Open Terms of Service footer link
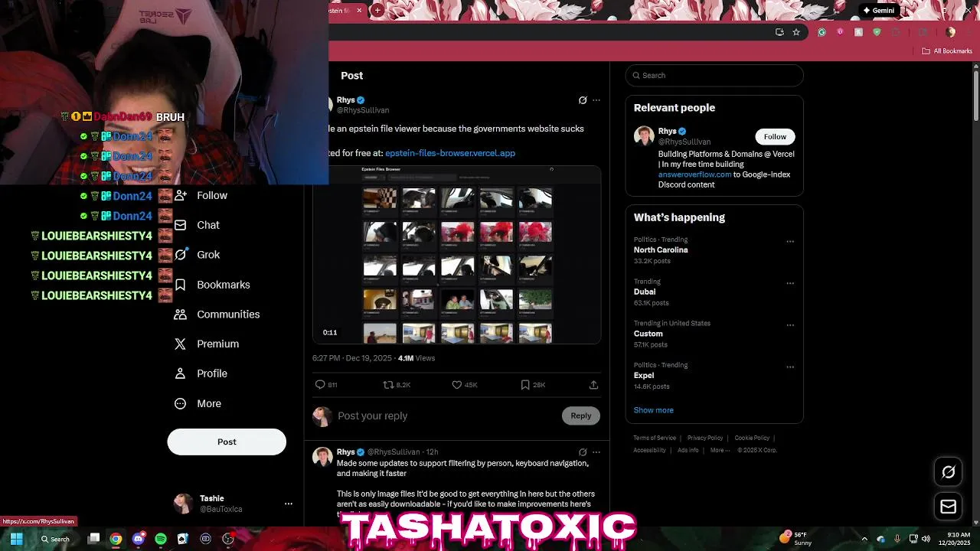980x551 pixels. tap(655, 438)
